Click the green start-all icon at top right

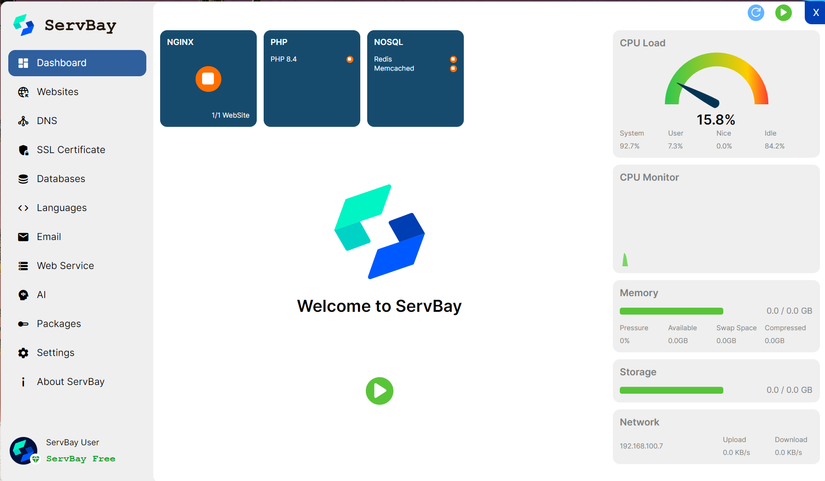click(783, 13)
